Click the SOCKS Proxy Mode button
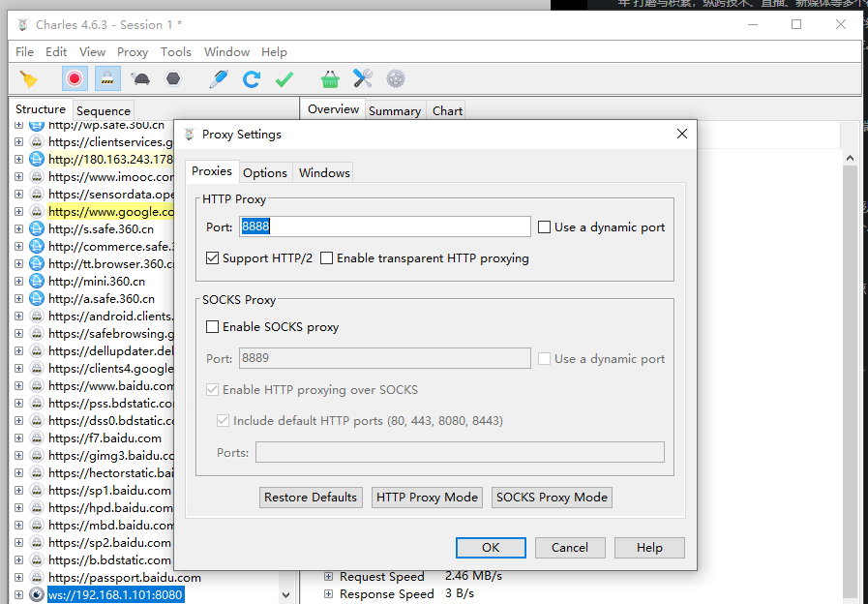The image size is (868, 604). point(552,498)
